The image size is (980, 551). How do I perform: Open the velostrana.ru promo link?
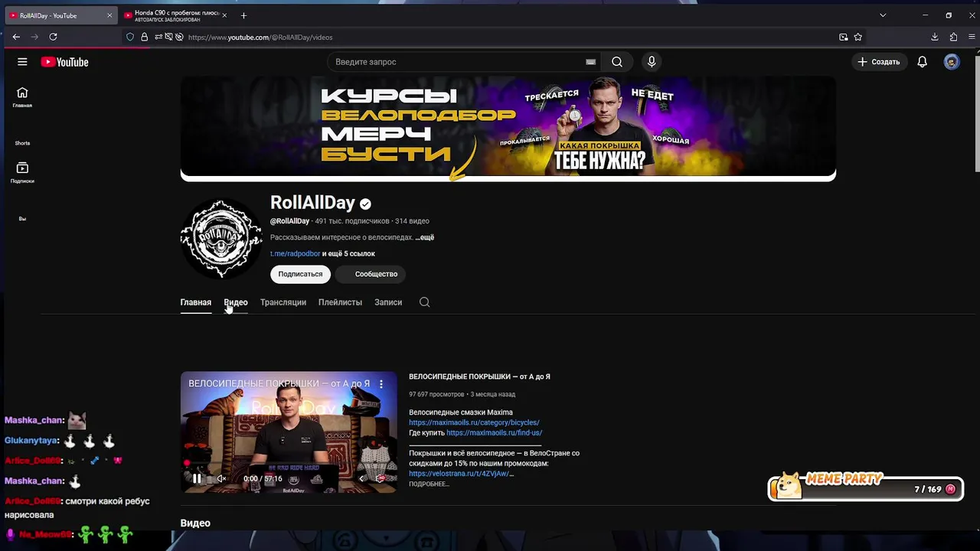[459, 474]
